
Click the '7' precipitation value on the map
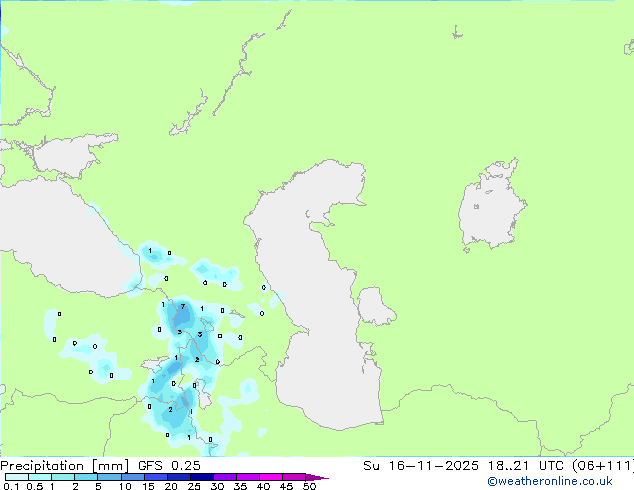click(183, 306)
